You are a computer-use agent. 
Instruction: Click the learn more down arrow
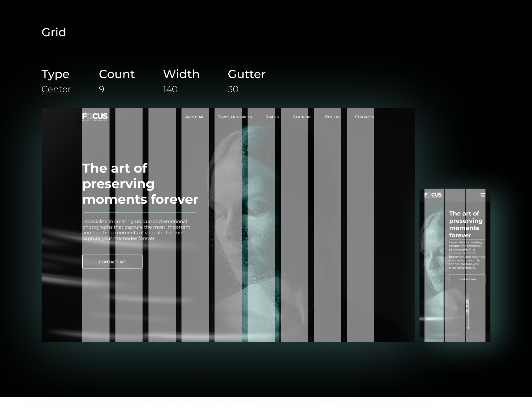click(x=469, y=314)
